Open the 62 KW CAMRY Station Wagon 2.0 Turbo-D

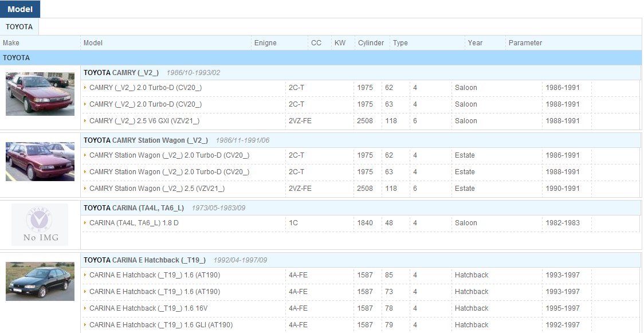(169, 155)
